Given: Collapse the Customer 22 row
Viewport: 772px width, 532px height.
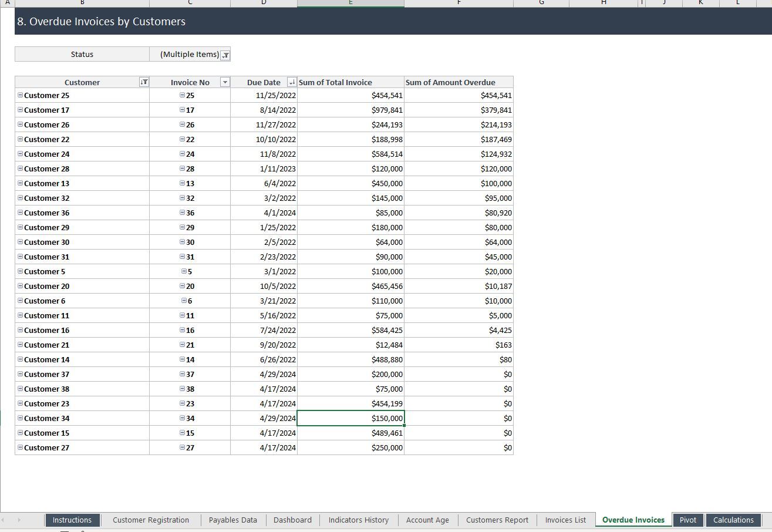Looking at the screenshot, I should tap(20, 139).
